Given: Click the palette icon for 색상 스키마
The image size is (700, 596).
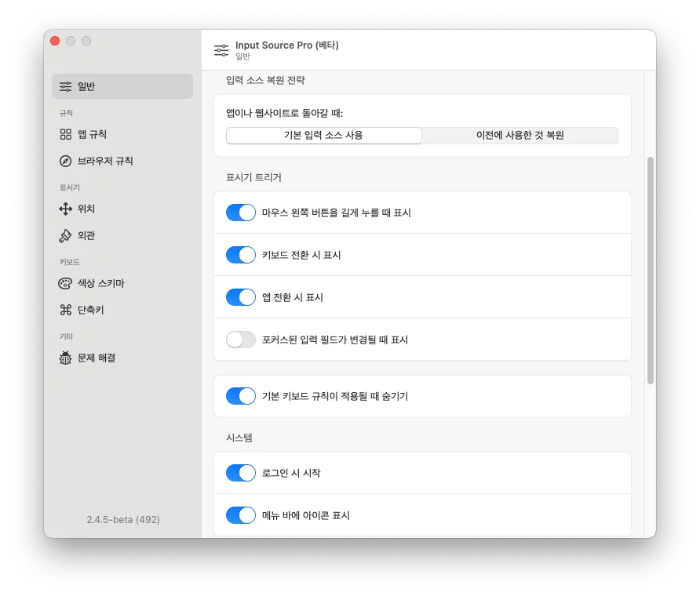Looking at the screenshot, I should tap(65, 283).
